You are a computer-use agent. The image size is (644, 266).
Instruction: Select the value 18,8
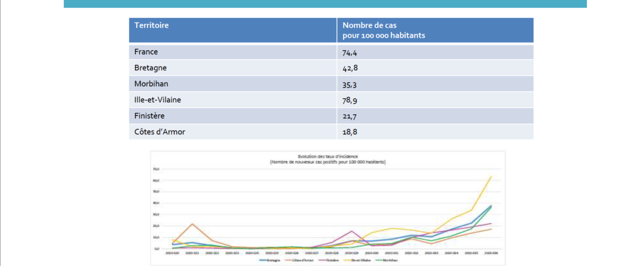[x=350, y=133]
